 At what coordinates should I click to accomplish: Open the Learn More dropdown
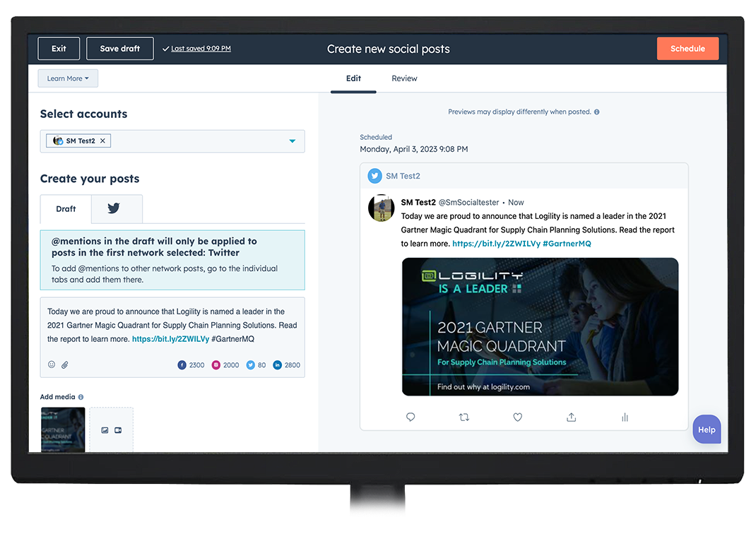pyautogui.click(x=68, y=78)
